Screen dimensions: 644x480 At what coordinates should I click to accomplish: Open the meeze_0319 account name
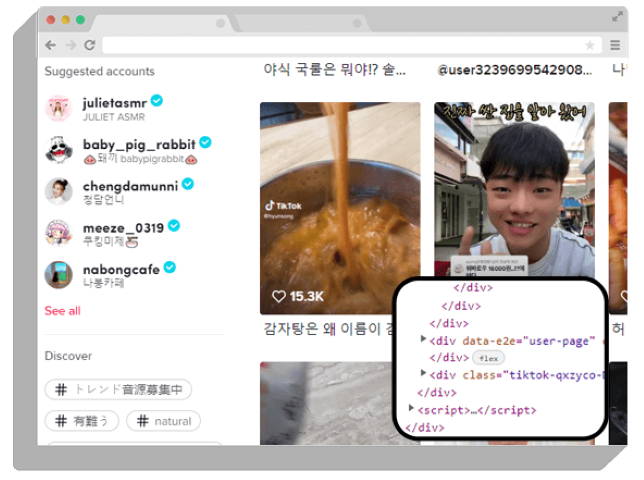click(x=123, y=228)
